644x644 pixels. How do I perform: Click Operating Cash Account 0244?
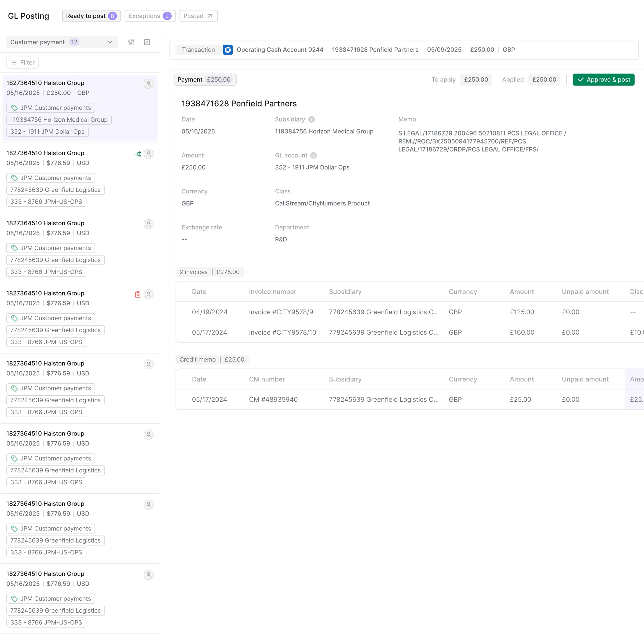coord(280,50)
